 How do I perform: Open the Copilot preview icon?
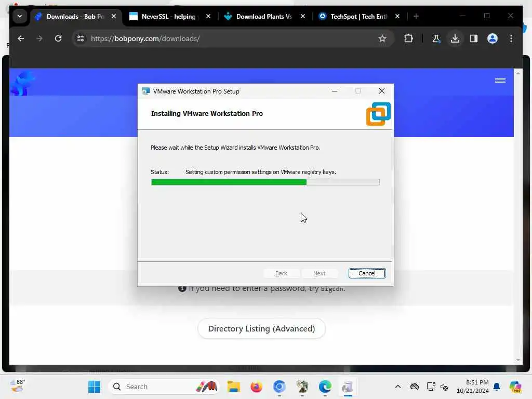[x=515, y=387]
